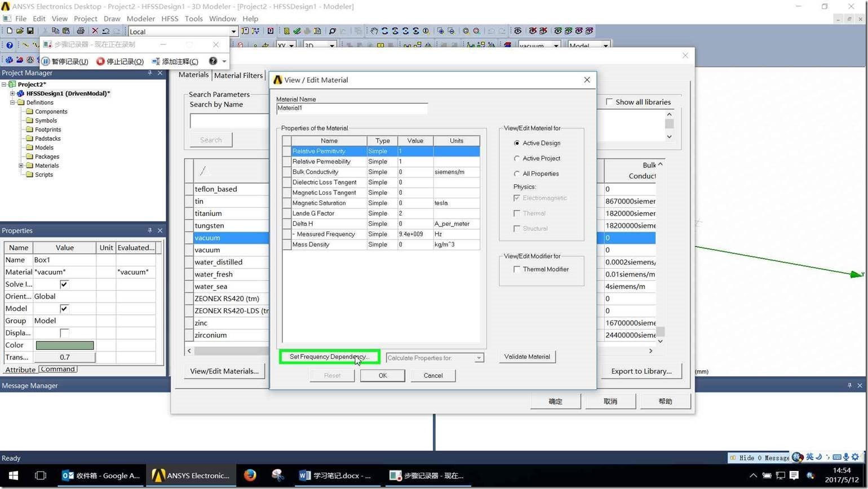The height and width of the screenshot is (489, 868).
Task: Click the green Validate checkmark icon
Action: point(296,31)
